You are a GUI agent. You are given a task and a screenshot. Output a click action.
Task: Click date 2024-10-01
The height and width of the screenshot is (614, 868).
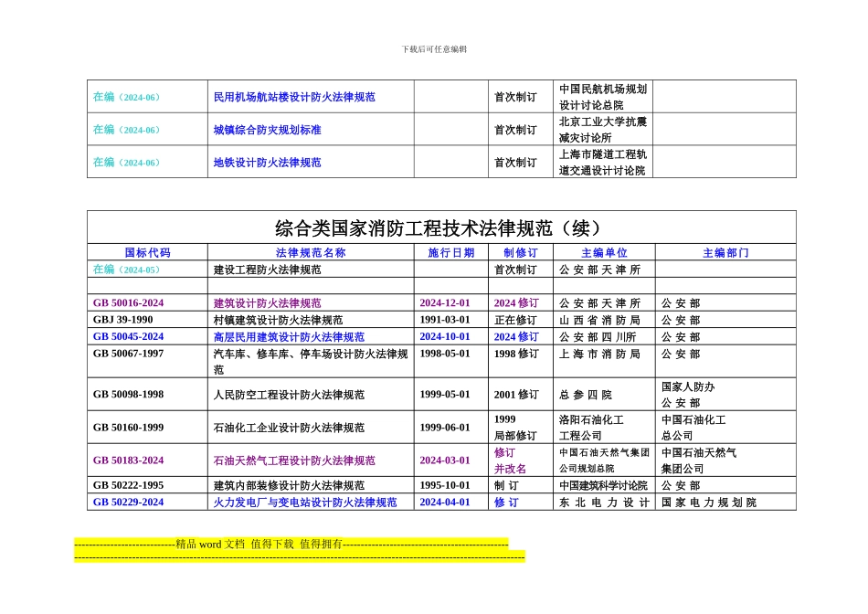point(445,336)
